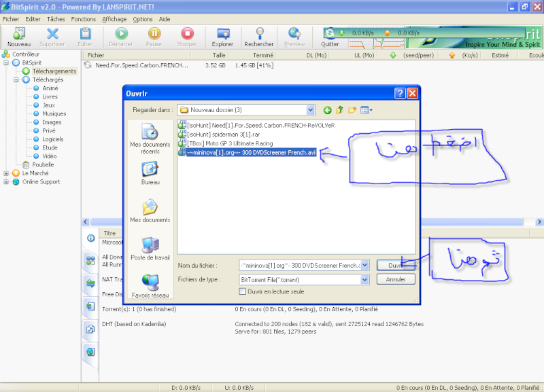Open Mes documents récents shortcut

(150, 139)
